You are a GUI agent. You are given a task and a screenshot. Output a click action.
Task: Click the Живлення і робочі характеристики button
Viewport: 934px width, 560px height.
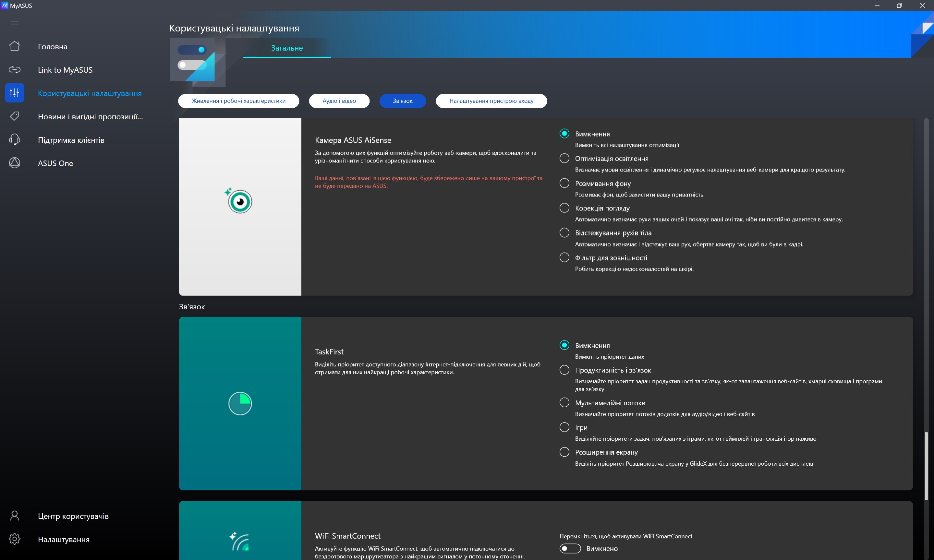pos(238,101)
